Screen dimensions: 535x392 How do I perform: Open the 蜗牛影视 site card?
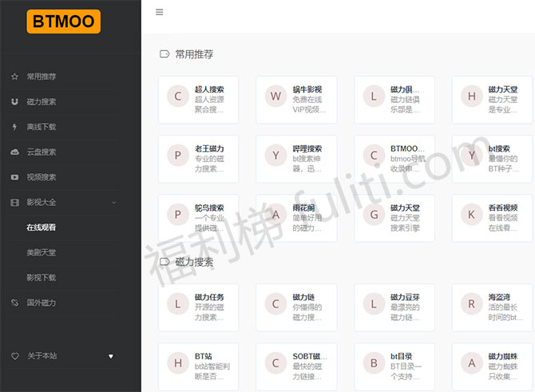tap(295, 100)
